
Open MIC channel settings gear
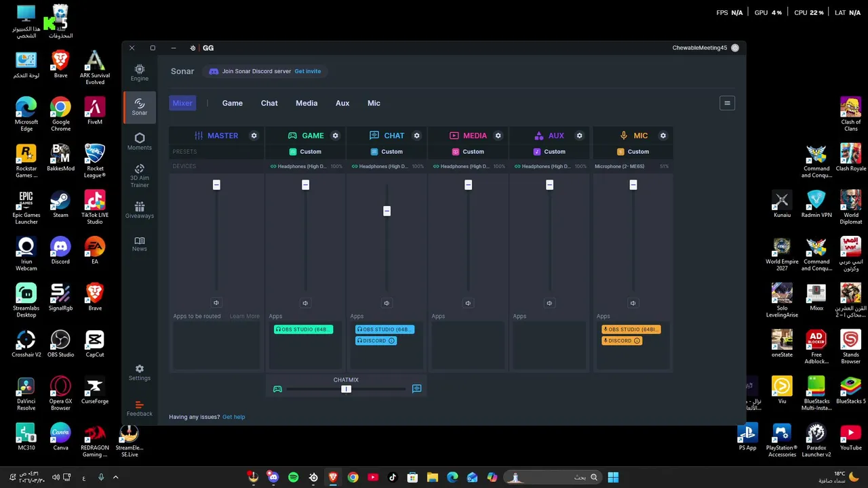point(663,136)
